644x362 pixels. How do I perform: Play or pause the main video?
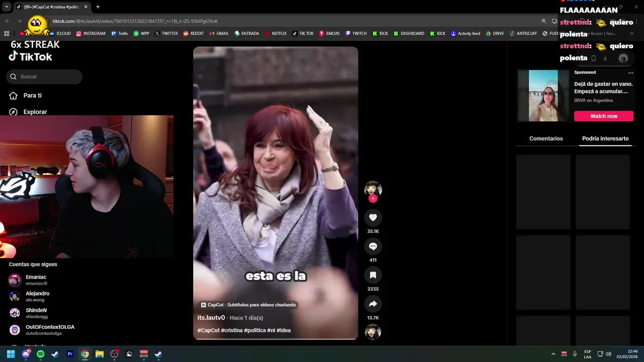pyautogui.click(x=276, y=193)
